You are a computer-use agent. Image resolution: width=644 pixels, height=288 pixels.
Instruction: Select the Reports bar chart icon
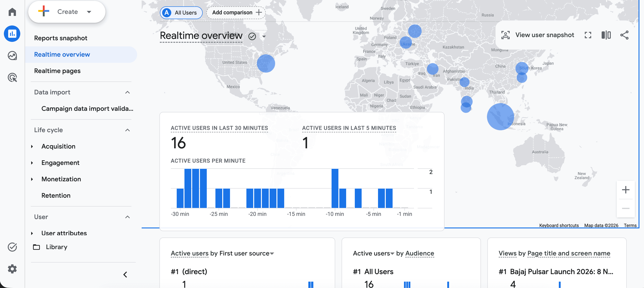[12, 34]
